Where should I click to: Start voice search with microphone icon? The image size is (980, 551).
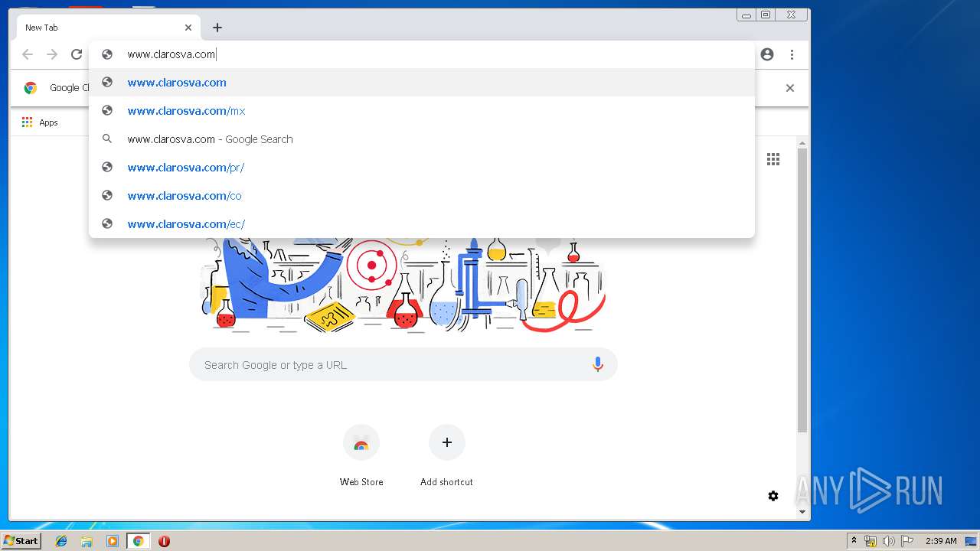point(598,365)
